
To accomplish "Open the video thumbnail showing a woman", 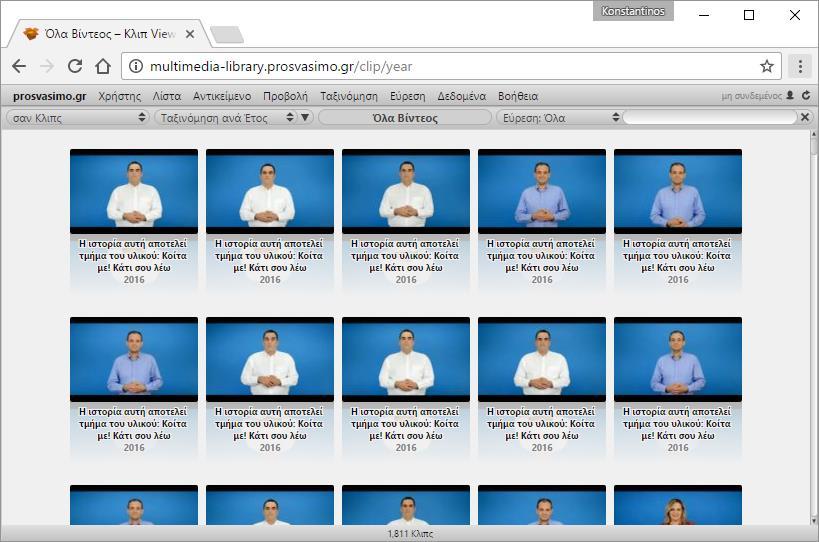I will [x=678, y=505].
